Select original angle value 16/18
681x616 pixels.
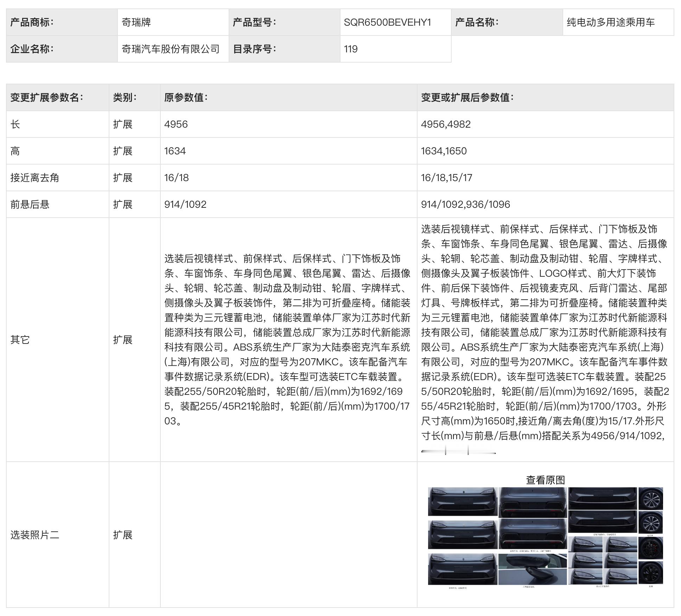(x=176, y=178)
